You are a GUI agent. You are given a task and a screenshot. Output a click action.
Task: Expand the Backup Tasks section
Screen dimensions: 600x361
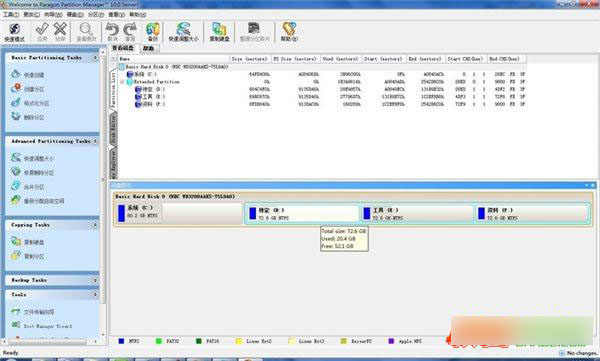pyautogui.click(x=95, y=280)
